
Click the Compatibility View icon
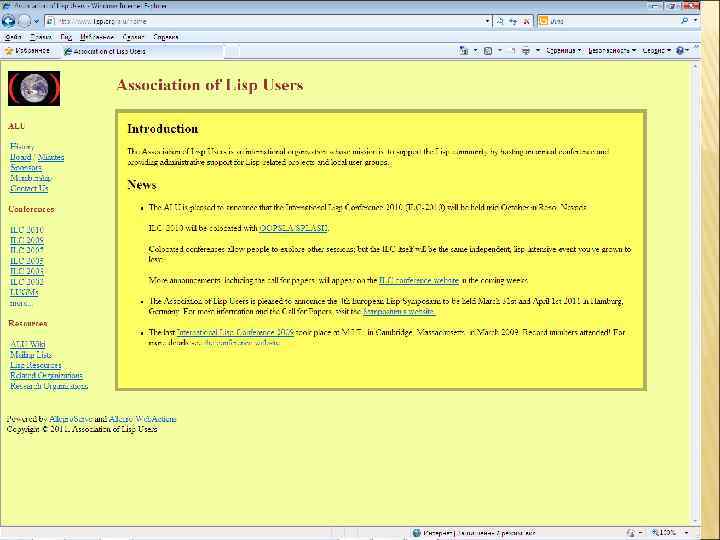coord(501,21)
